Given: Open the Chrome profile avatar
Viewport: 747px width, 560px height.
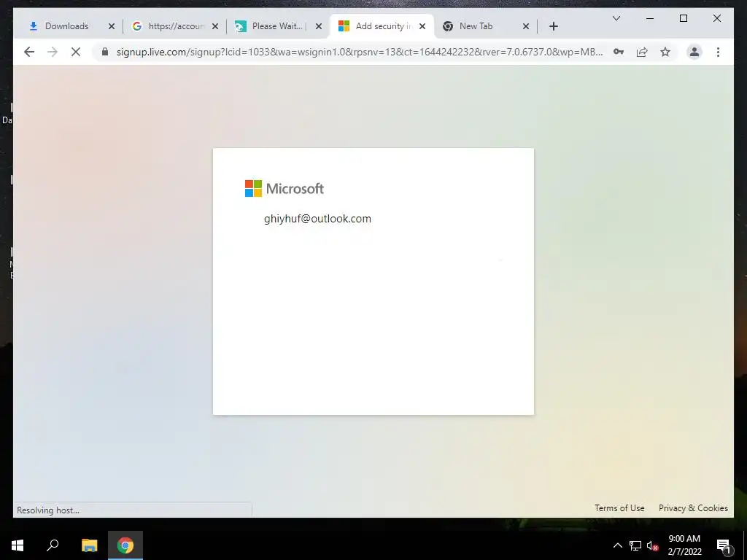Looking at the screenshot, I should [x=694, y=52].
